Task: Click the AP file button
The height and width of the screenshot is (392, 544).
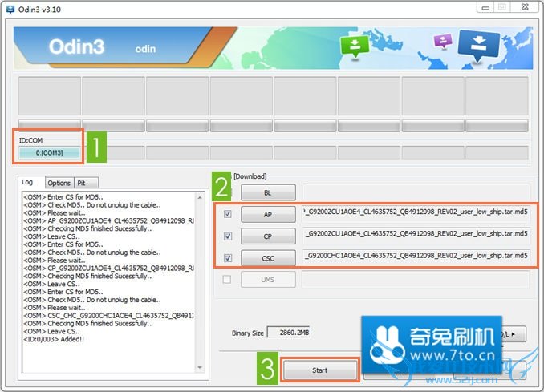Action: click(268, 215)
